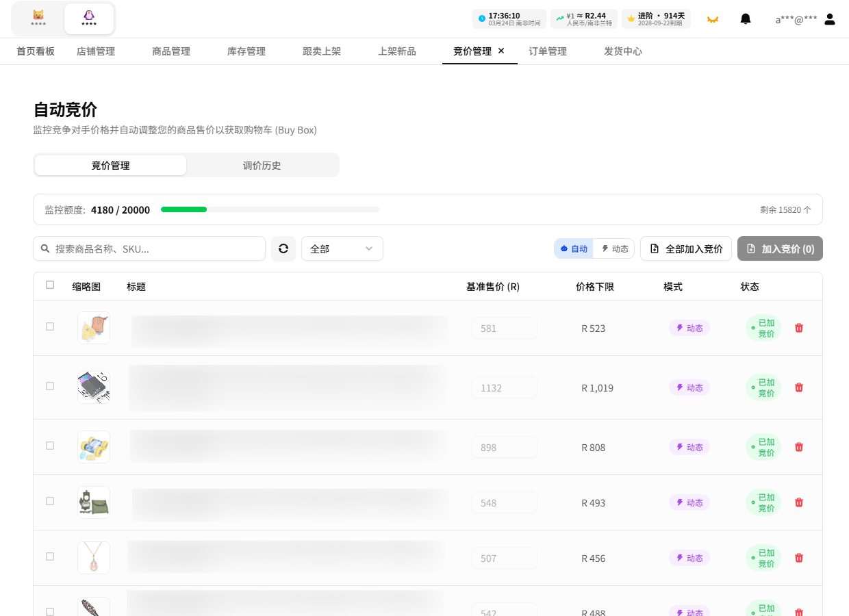Image resolution: width=849 pixels, height=616 pixels.
Task: Click the 全部加入竞价 button
Action: tap(685, 248)
